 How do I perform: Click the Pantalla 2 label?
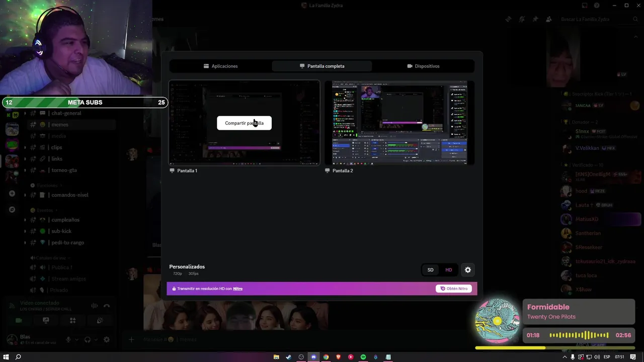(x=342, y=170)
